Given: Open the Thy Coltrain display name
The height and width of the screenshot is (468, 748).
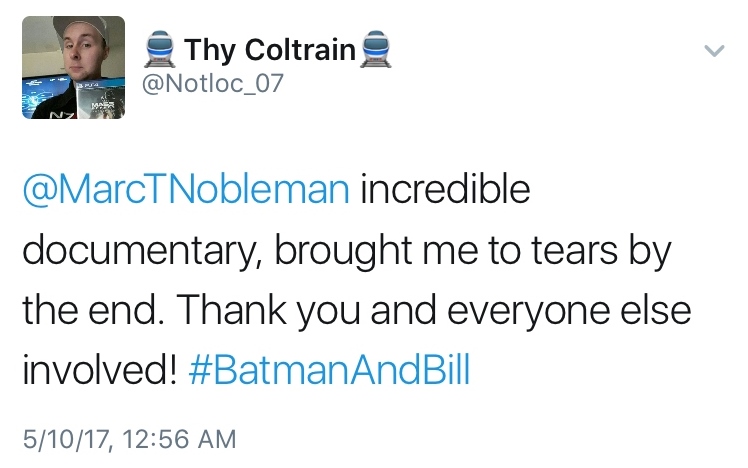Looking at the screenshot, I should 268,49.
